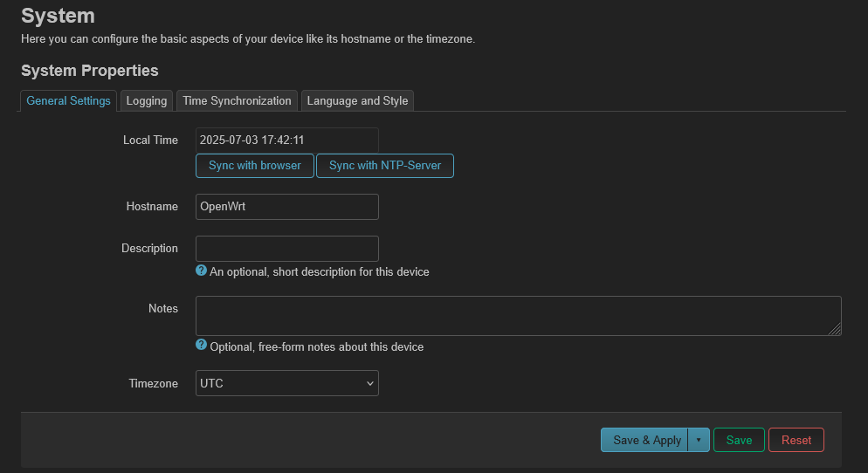Image resolution: width=868 pixels, height=473 pixels.
Task: Click inside the empty Description field
Action: (286, 249)
